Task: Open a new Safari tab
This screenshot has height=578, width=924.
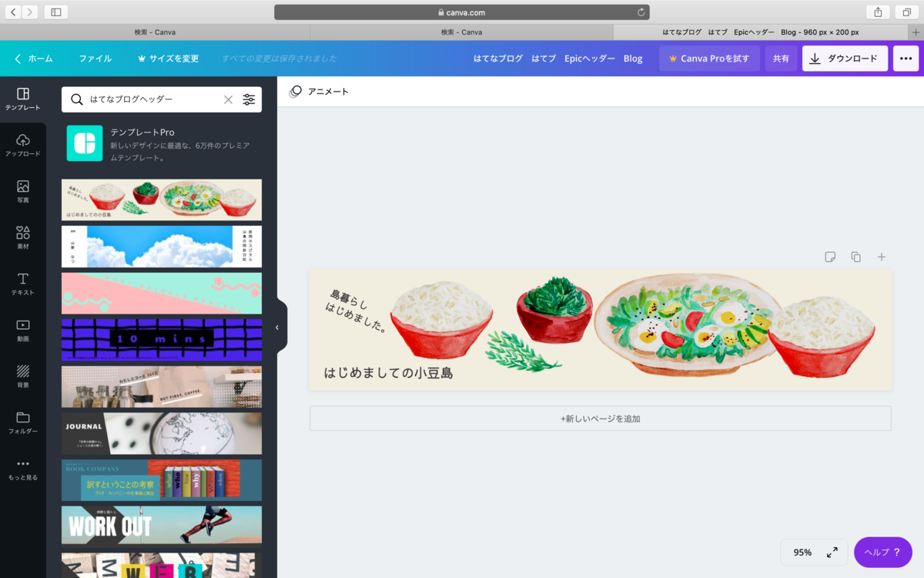Action: pos(916,32)
